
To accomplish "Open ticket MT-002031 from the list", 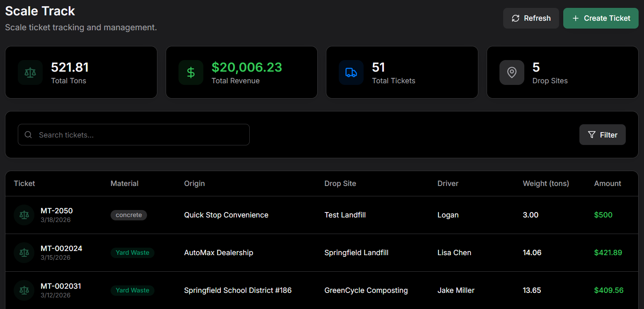I will click(61, 286).
